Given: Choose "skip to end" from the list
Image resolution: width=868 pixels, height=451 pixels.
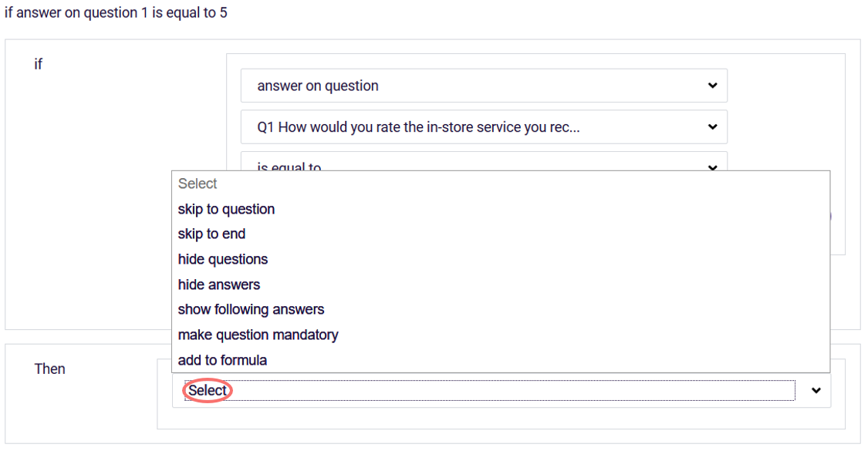Looking at the screenshot, I should tap(211, 234).
